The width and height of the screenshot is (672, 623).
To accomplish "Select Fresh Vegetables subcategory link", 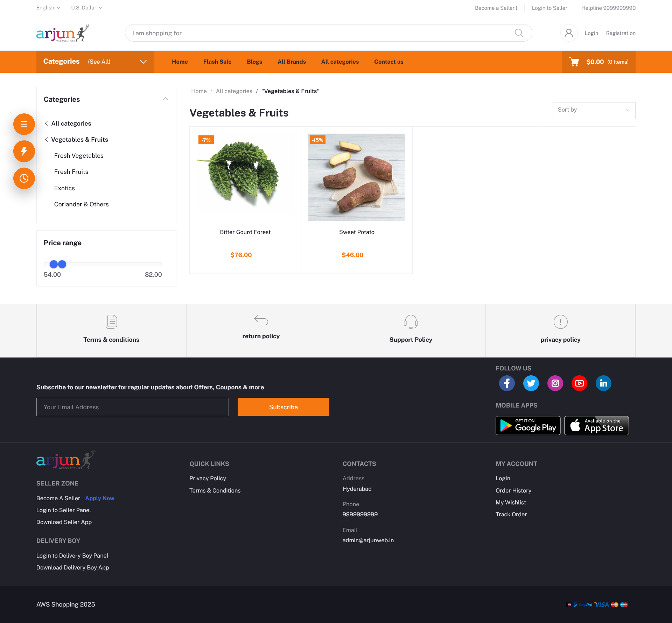I will [79, 156].
